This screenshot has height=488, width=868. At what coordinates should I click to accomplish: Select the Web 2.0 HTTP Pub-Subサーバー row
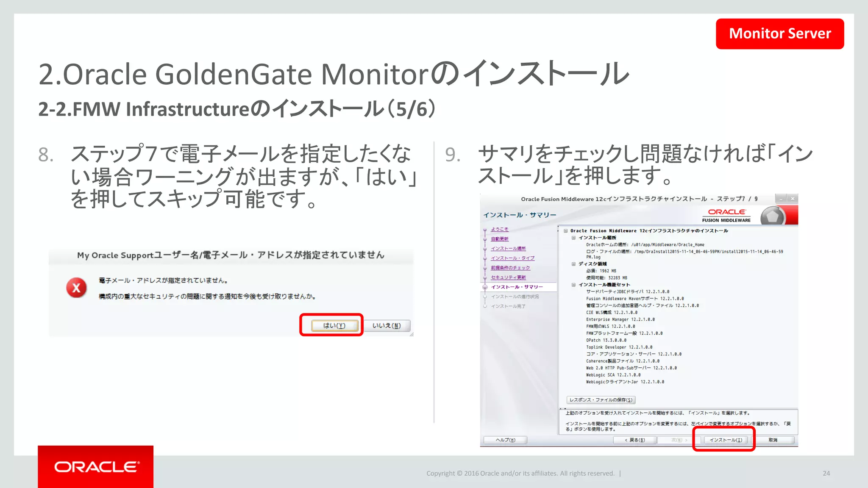point(632,368)
